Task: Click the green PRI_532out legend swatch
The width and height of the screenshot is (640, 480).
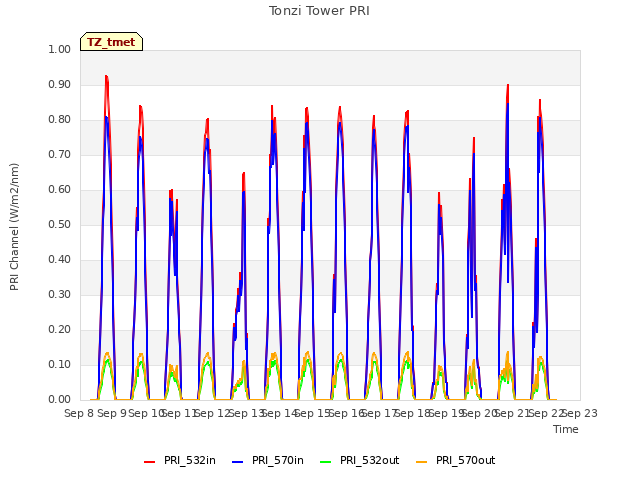Action: 326,462
